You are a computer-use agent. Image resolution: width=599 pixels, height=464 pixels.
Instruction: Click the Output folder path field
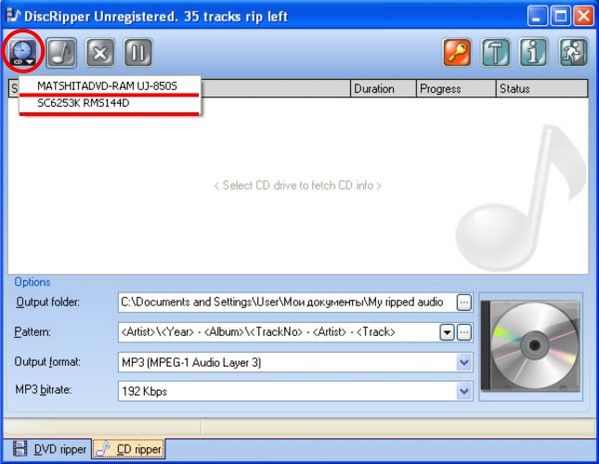[287, 302]
